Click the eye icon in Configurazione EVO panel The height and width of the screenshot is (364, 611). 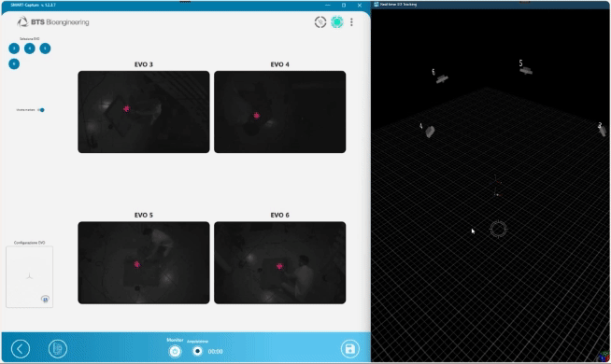[x=45, y=299]
